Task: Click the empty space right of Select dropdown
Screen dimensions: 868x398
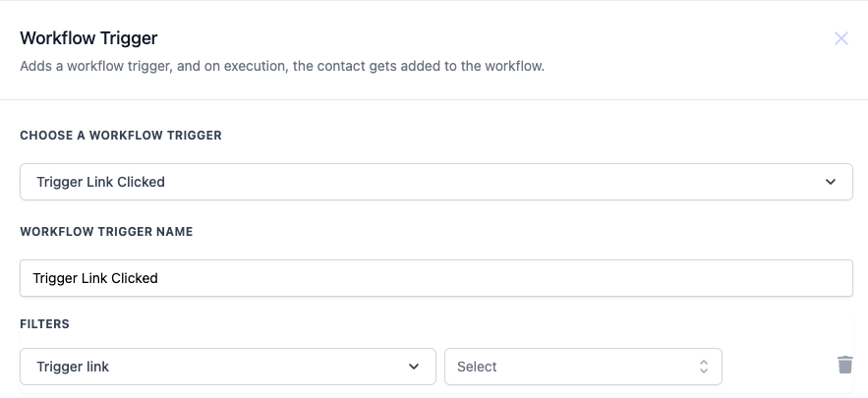Action: click(x=777, y=367)
